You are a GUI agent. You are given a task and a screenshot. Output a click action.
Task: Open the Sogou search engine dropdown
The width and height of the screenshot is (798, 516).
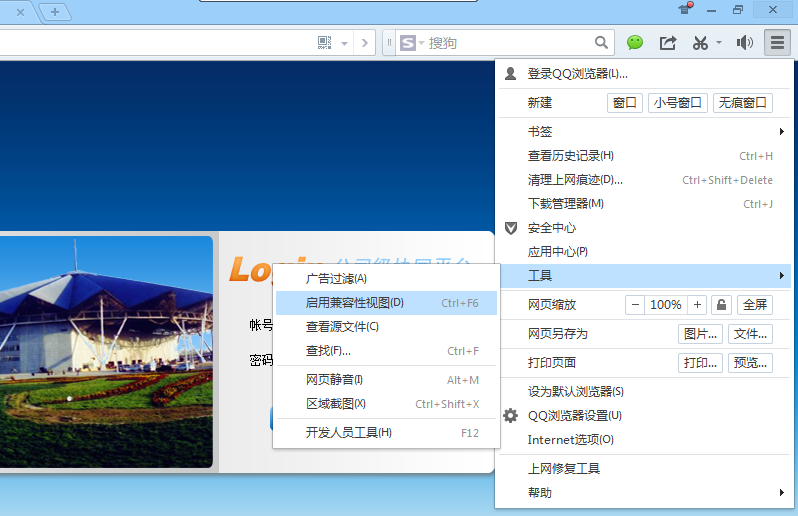point(411,43)
